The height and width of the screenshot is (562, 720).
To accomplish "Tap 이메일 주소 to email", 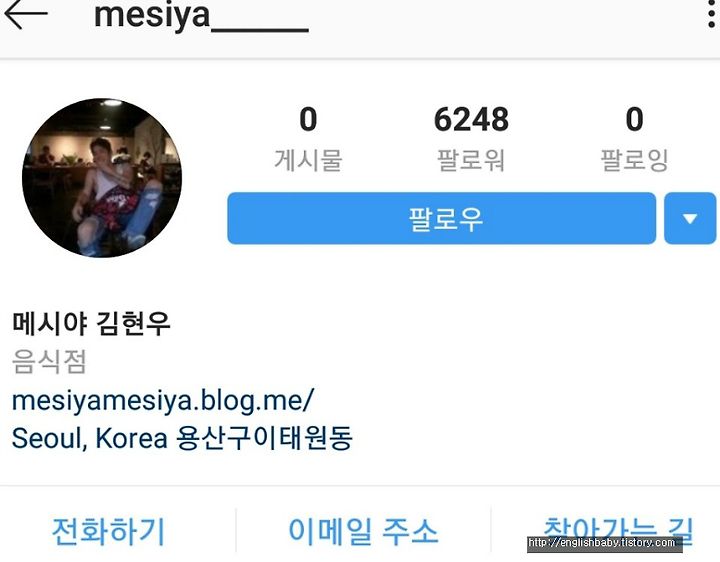I will [x=363, y=532].
